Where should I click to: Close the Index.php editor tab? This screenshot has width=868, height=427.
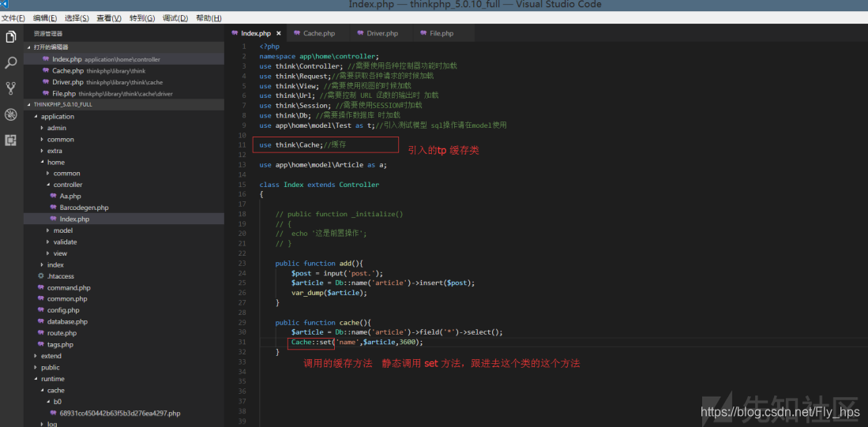[279, 34]
